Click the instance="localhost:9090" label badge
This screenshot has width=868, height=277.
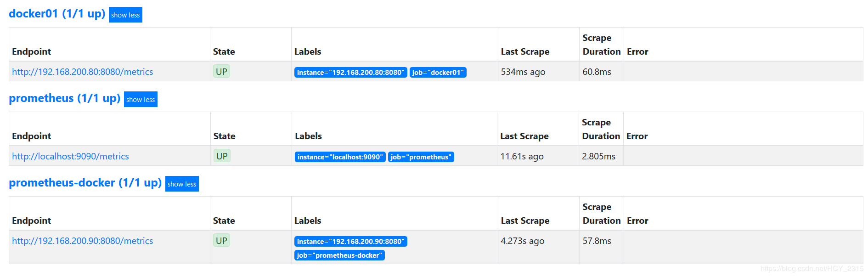(x=340, y=157)
